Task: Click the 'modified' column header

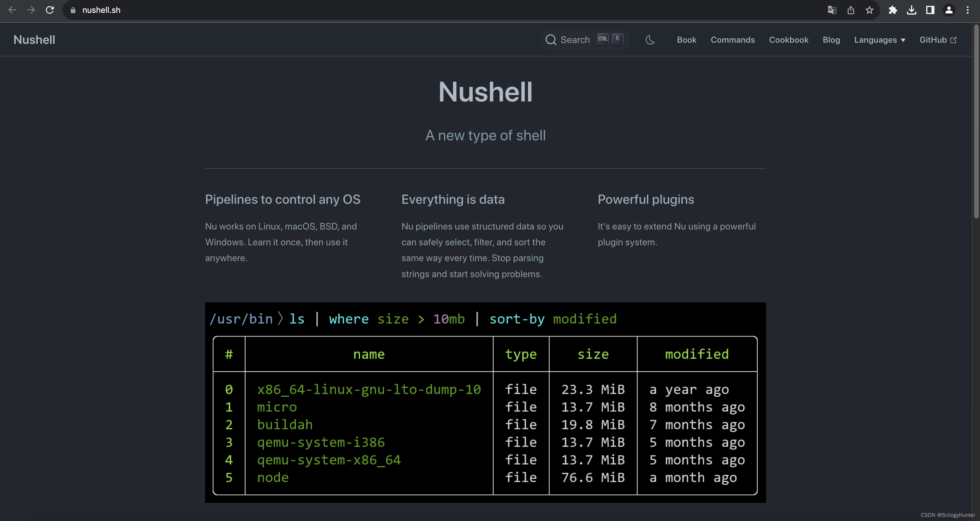Action: (697, 354)
